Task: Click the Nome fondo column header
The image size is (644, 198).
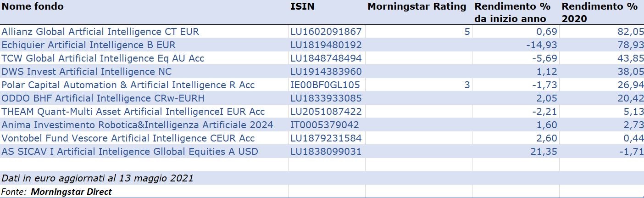Action: click(33, 6)
